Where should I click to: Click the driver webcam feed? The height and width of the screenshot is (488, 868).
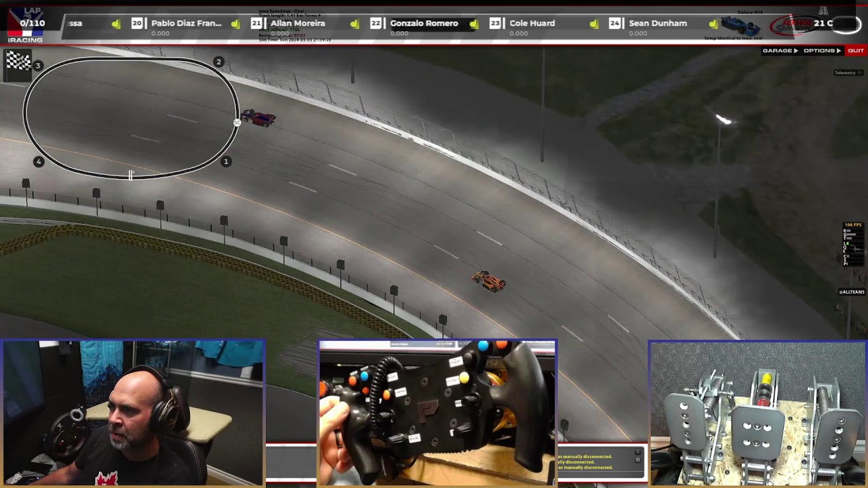132,413
